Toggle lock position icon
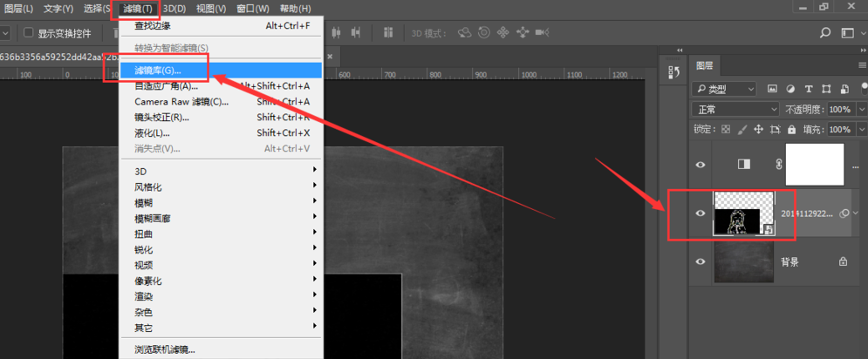Screen dimensions: 868x359 pyautogui.click(x=759, y=130)
